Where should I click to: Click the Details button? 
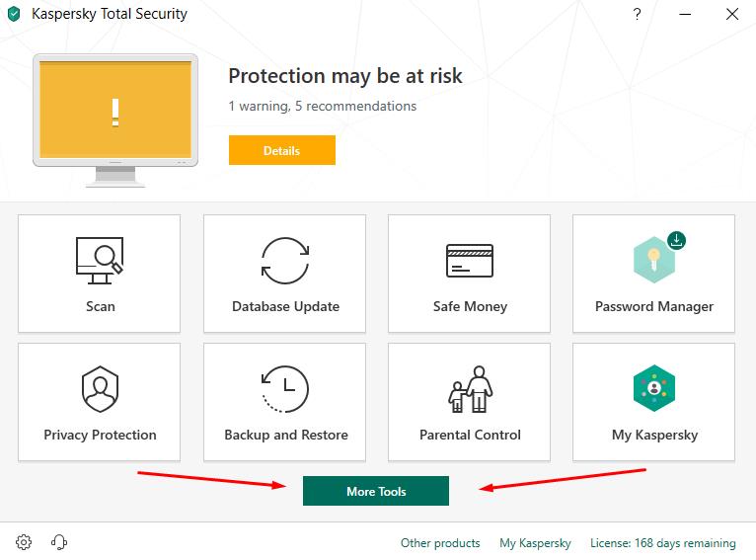click(282, 150)
